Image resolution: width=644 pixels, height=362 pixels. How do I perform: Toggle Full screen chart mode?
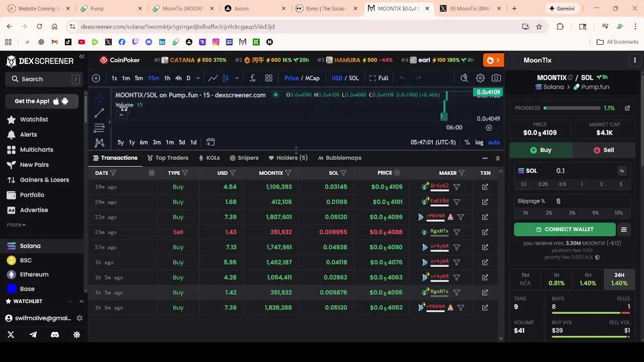(x=379, y=78)
